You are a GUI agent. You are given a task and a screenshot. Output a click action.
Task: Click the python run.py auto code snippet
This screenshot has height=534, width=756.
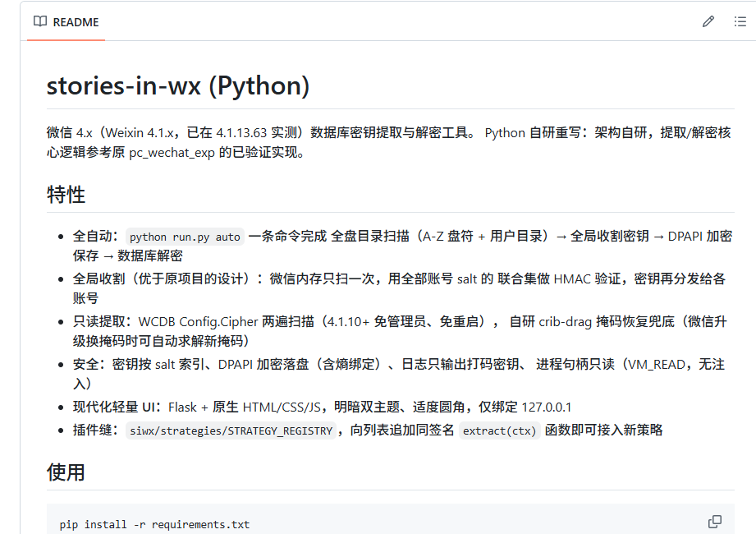click(x=185, y=237)
